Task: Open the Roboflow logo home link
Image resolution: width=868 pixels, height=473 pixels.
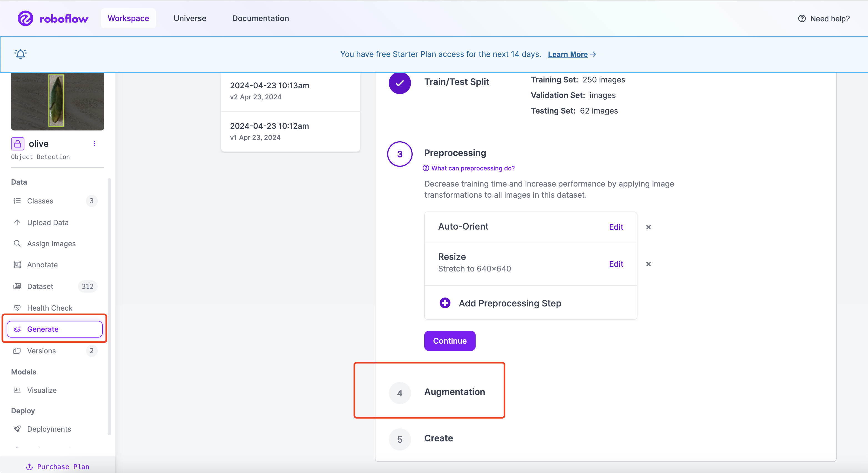Action: [x=53, y=18]
